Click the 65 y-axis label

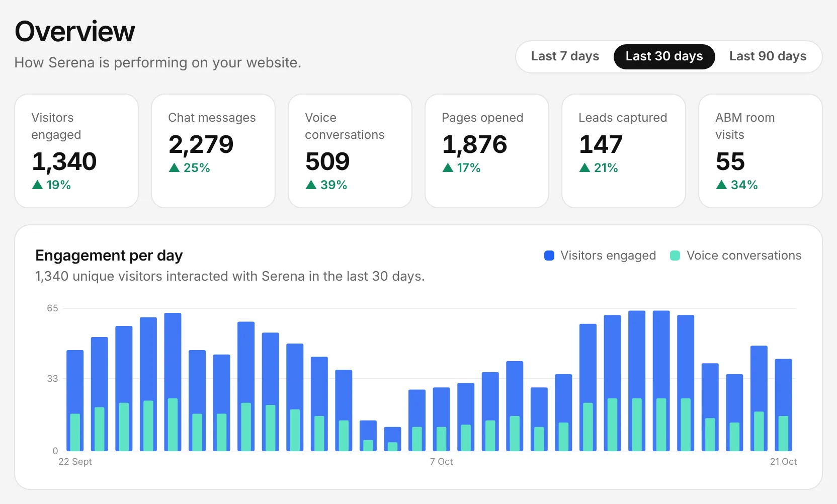(52, 308)
